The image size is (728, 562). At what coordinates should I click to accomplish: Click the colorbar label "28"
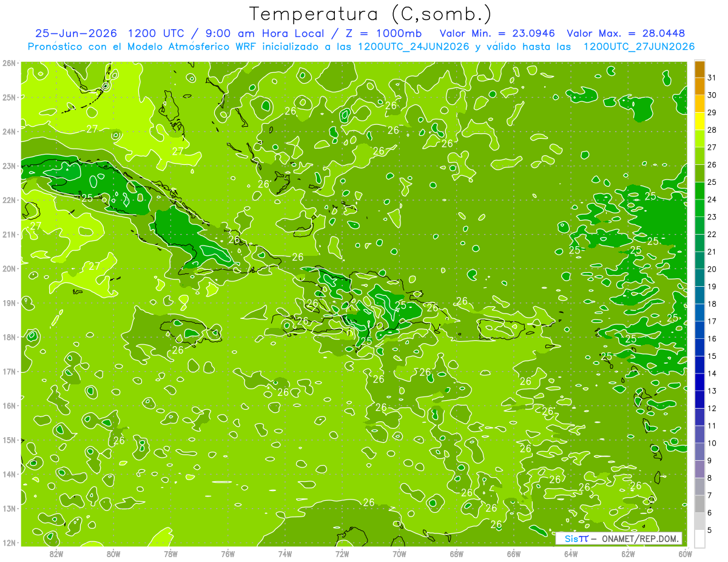point(712,130)
